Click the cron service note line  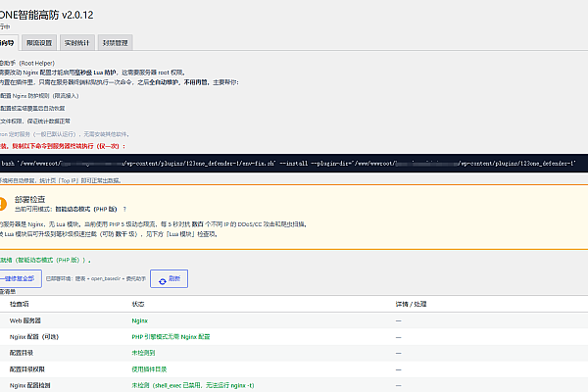click(x=65, y=134)
